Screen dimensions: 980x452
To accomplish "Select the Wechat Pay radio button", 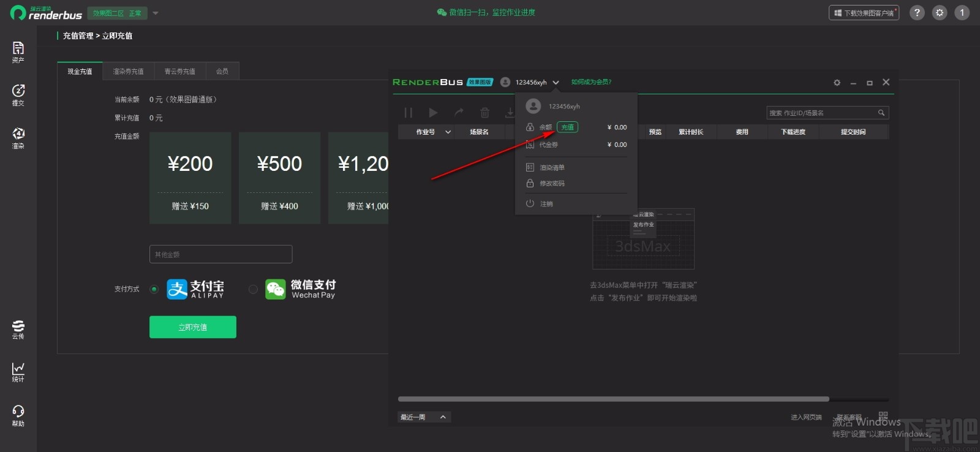I will (253, 289).
